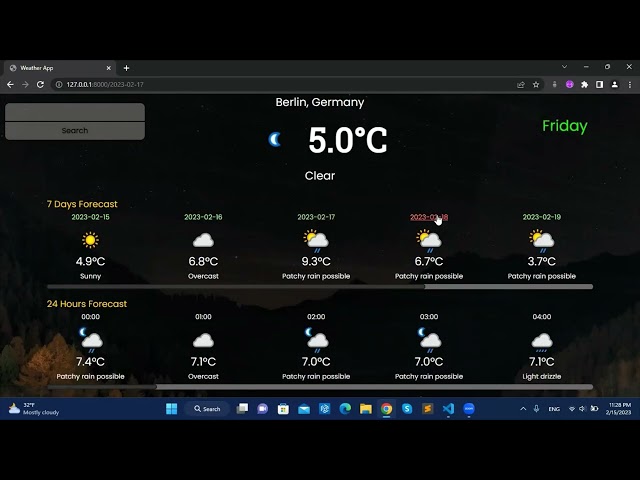Open the Microsoft Store taskbar icon
This screenshot has height=480, width=640.
pos(283,409)
